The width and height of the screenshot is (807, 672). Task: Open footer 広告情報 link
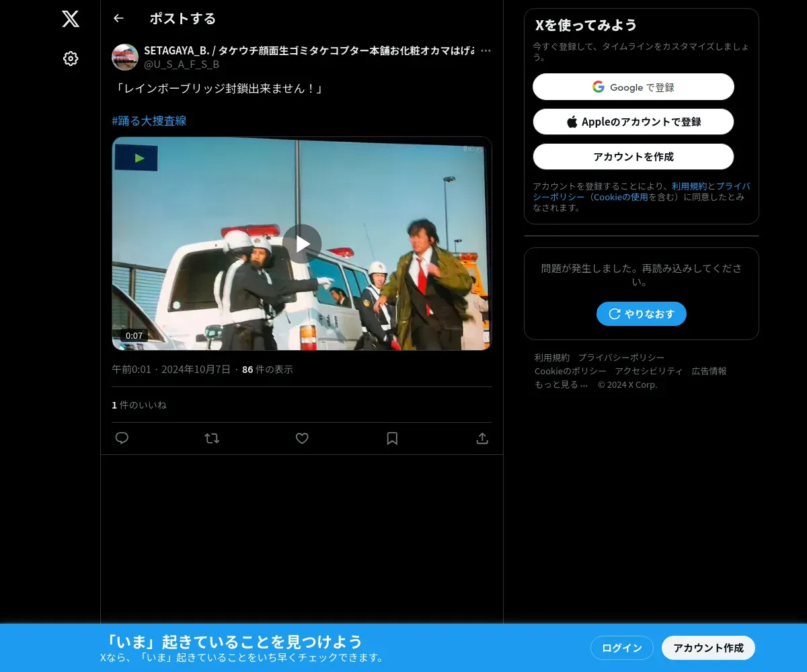(709, 371)
